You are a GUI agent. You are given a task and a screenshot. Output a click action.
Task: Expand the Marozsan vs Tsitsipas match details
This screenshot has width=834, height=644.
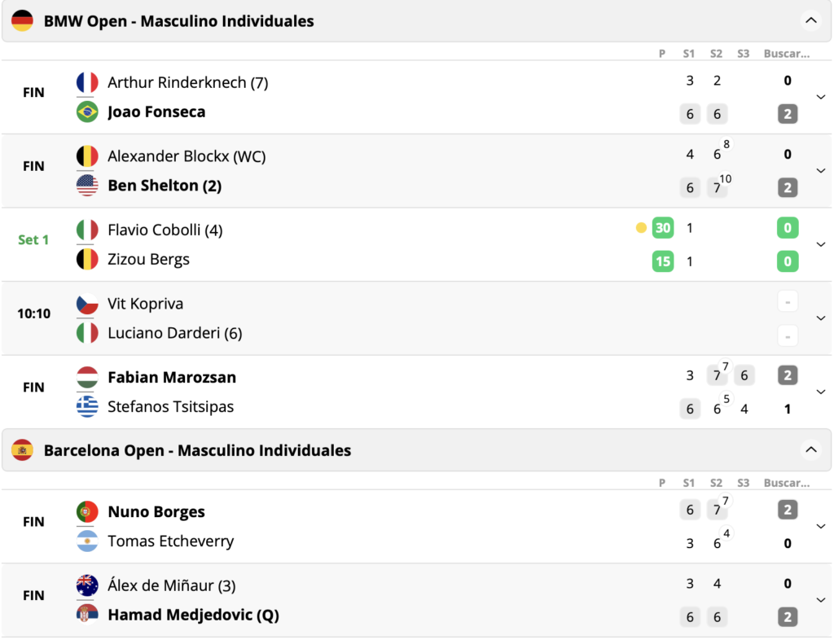(x=820, y=392)
